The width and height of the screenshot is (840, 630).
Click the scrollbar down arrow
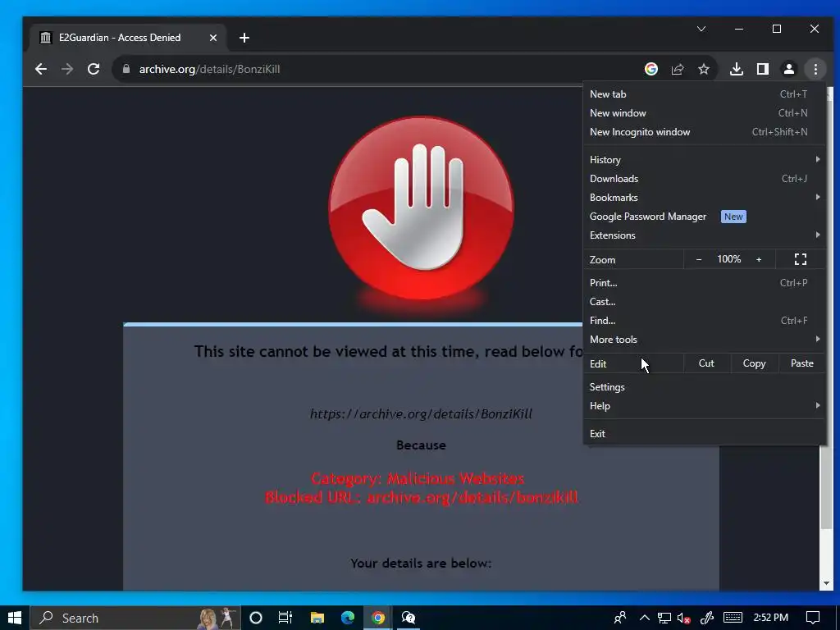(826, 583)
